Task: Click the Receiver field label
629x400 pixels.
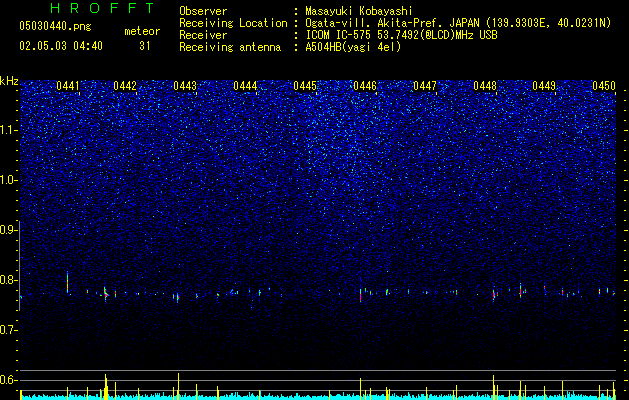Action: pos(203,35)
